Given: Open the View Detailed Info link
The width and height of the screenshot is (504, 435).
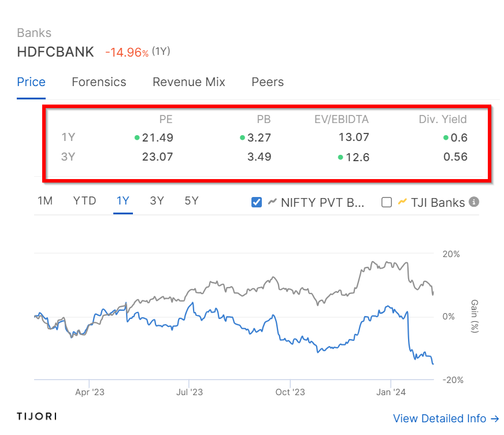Looking at the screenshot, I should pyautogui.click(x=446, y=419).
